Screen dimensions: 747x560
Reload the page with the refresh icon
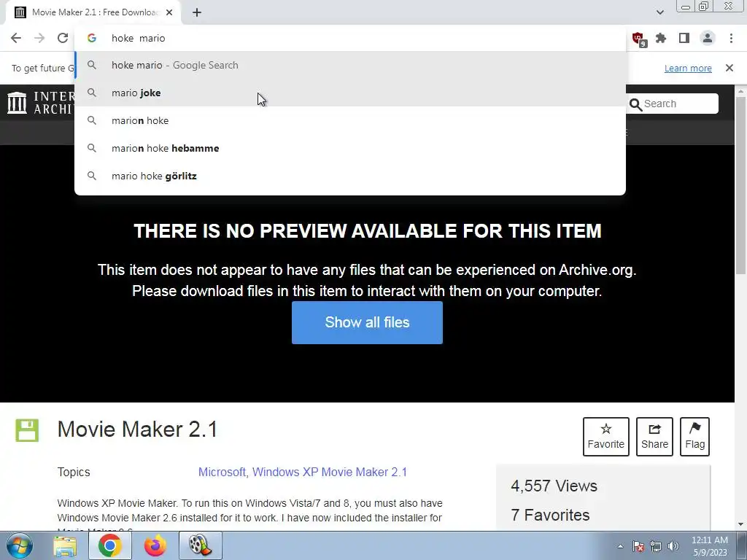pyautogui.click(x=63, y=38)
